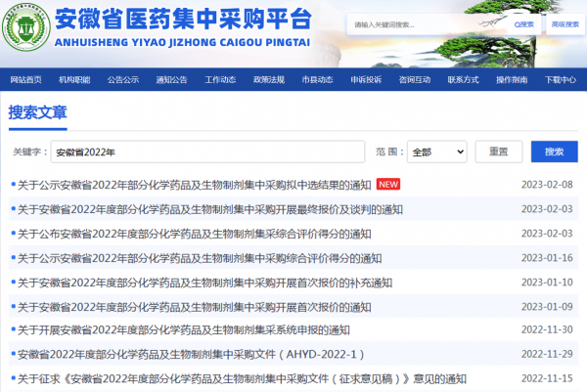Click the red NEW badge
587x392 pixels.
388,185
